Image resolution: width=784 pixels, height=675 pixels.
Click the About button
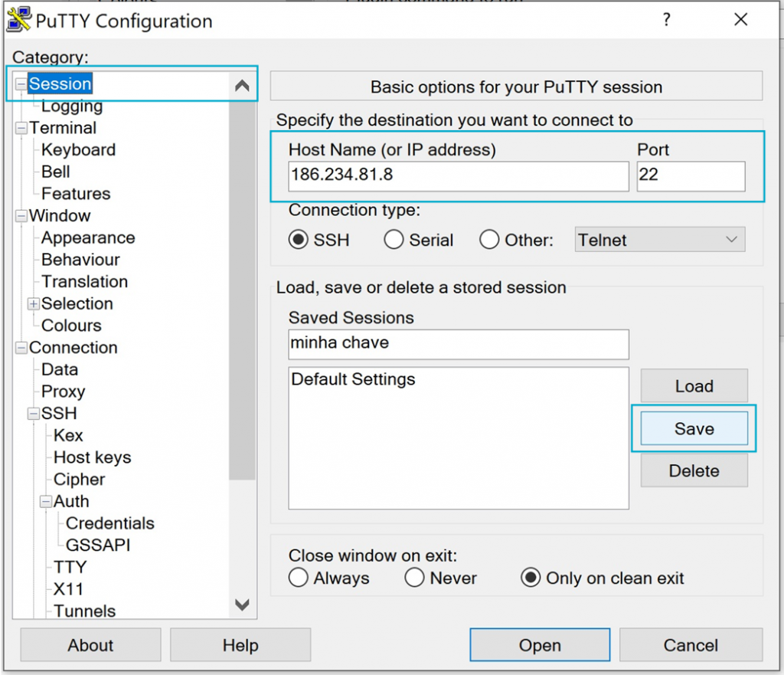point(90,645)
